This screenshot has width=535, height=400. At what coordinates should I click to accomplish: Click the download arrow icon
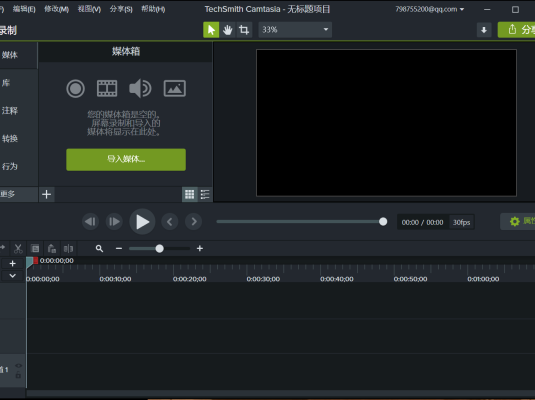click(x=484, y=30)
